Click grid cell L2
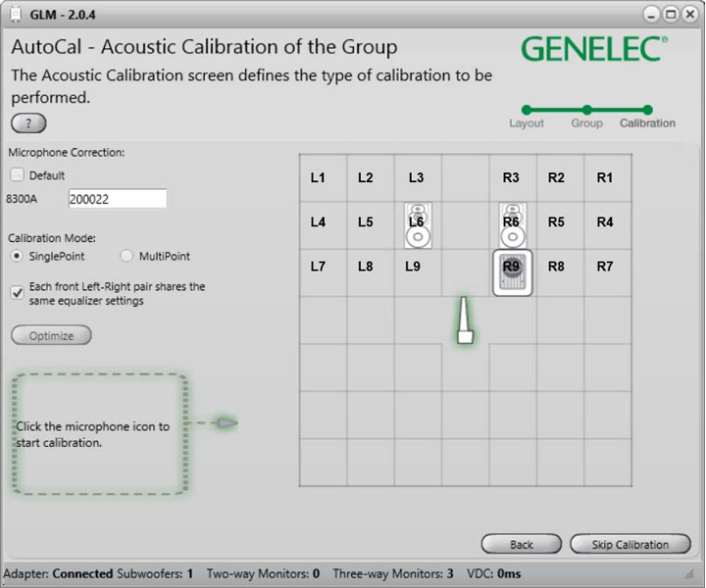 pyautogui.click(x=371, y=177)
